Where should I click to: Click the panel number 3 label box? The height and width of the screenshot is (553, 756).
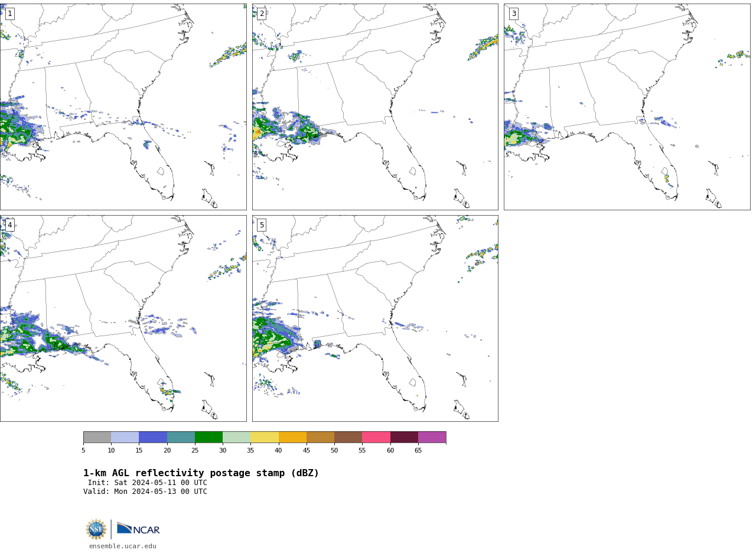(x=513, y=14)
